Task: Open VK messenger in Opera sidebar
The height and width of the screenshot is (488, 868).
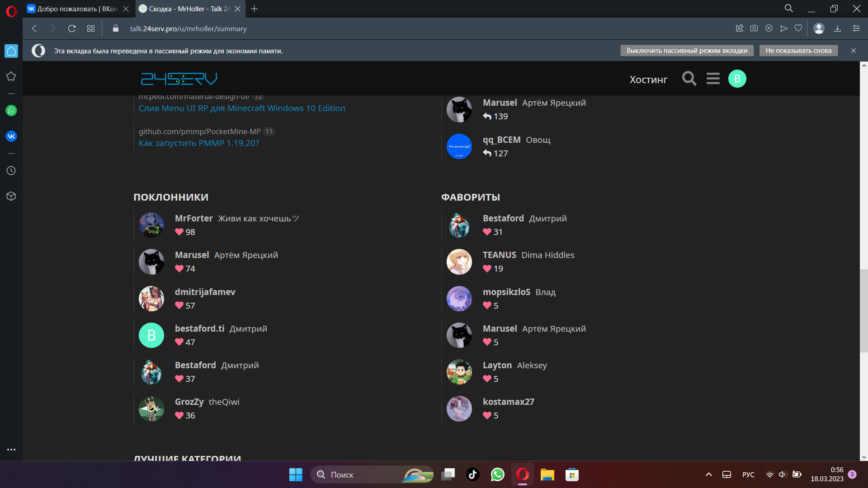Action: point(11,136)
